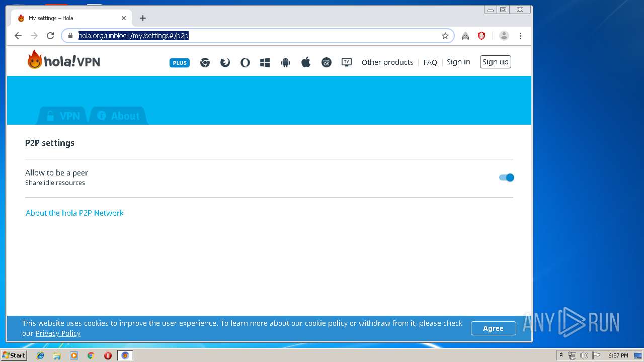
Task: Open File Explorer from taskbar
Action: (57, 355)
